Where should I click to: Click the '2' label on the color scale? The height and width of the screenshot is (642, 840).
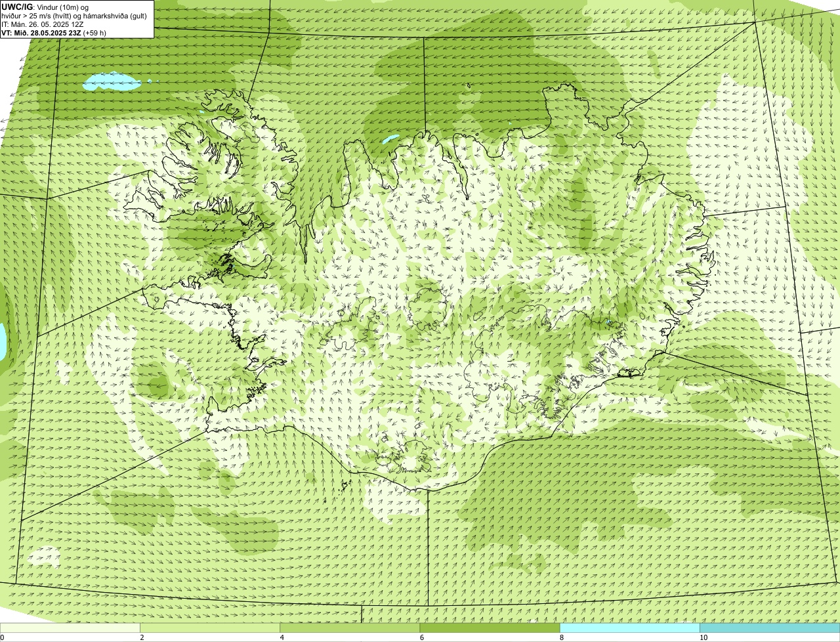tap(142, 637)
